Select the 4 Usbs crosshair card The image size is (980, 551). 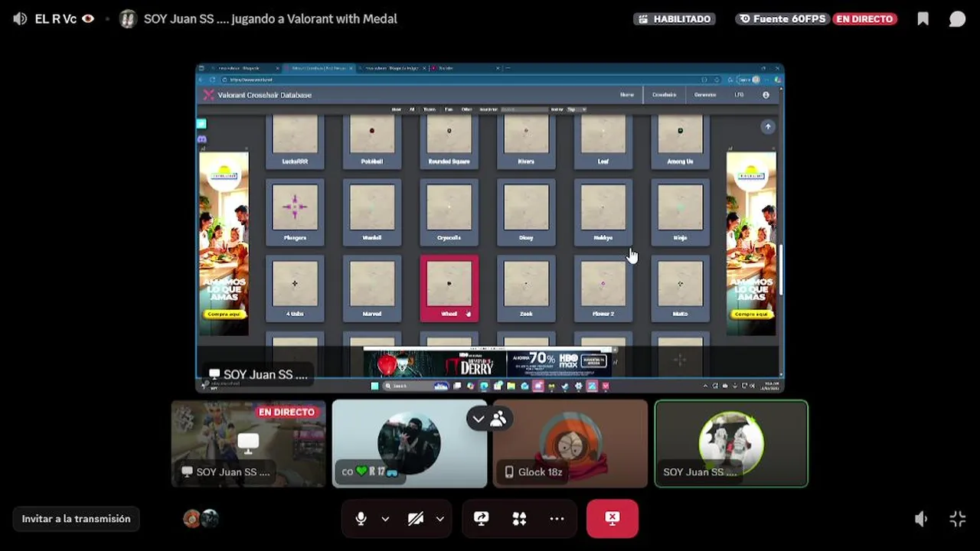(x=295, y=288)
